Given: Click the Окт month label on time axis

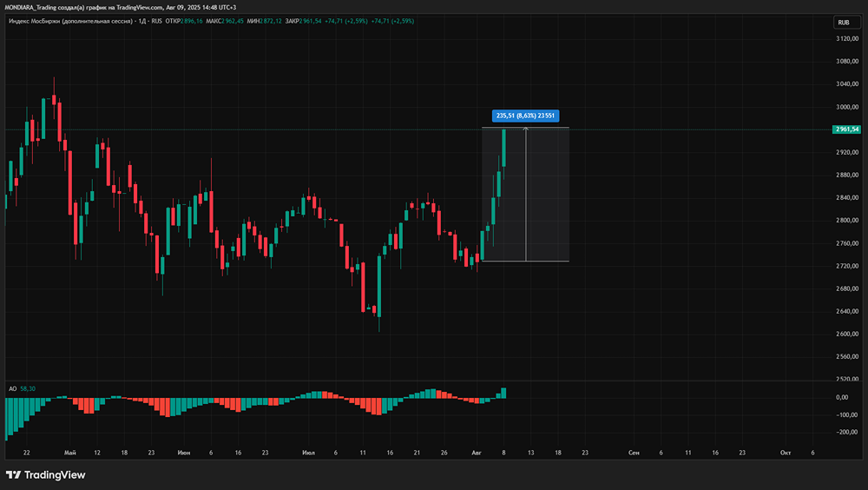Looking at the screenshot, I should coord(786,453).
